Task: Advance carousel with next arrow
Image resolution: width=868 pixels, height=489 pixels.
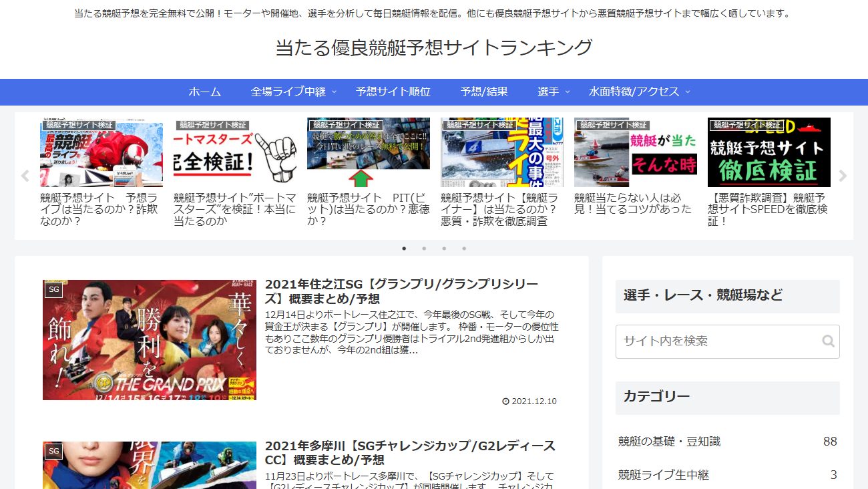Action: (843, 176)
